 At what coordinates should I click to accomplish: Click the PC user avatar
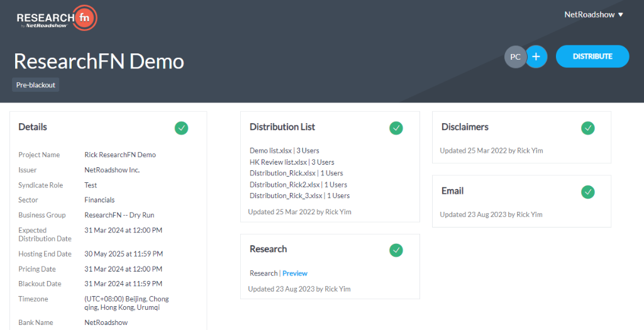coord(515,57)
